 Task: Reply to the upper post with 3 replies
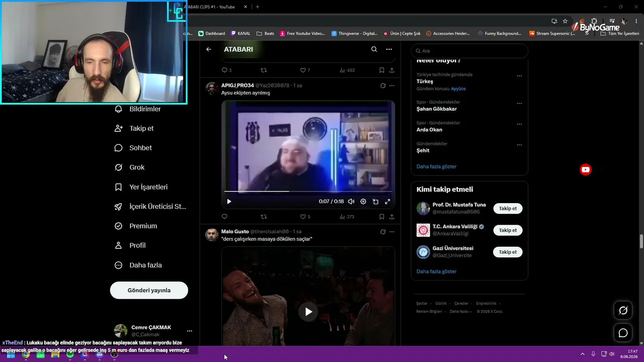pyautogui.click(x=226, y=70)
